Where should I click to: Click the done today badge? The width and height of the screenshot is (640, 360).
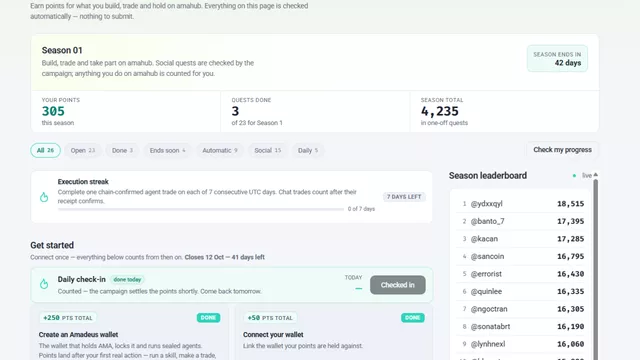[127, 280]
